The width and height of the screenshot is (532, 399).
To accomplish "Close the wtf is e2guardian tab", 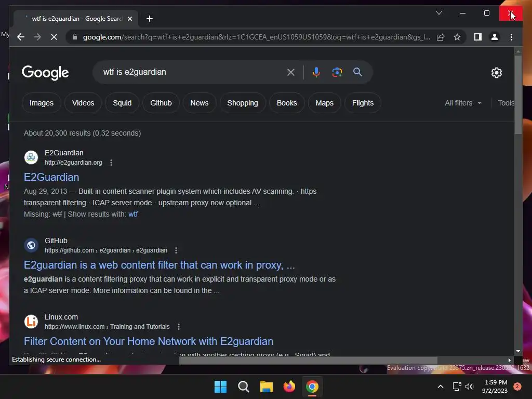I will (x=129, y=19).
